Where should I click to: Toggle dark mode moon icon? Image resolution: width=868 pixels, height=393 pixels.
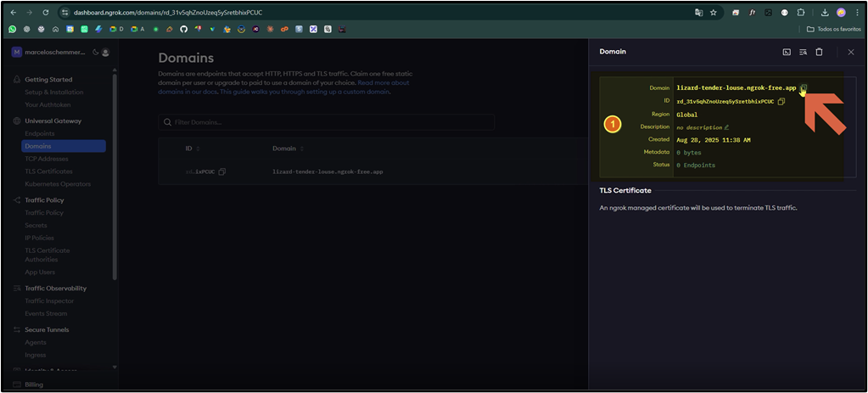coord(95,52)
